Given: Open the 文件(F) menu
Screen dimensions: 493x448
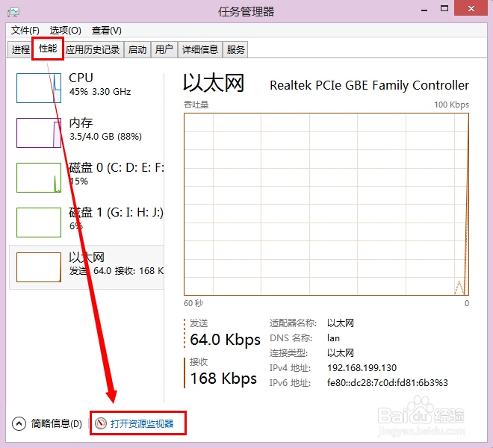Looking at the screenshot, I should (25, 31).
